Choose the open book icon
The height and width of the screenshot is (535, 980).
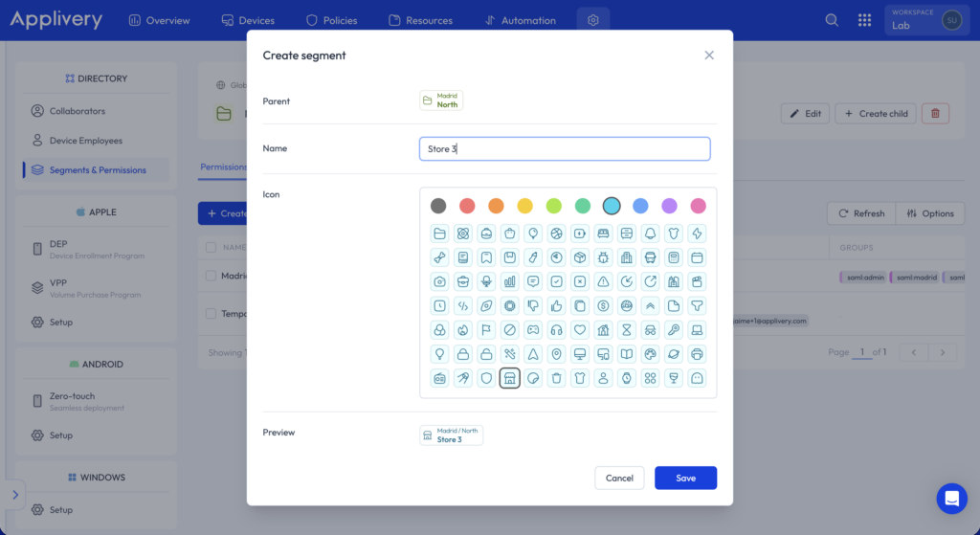pos(627,354)
